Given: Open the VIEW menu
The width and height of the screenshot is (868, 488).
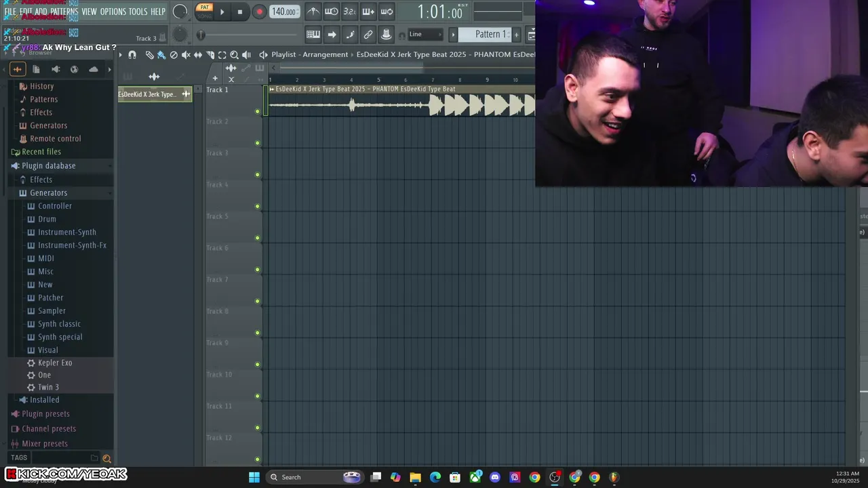Looking at the screenshot, I should [90, 12].
